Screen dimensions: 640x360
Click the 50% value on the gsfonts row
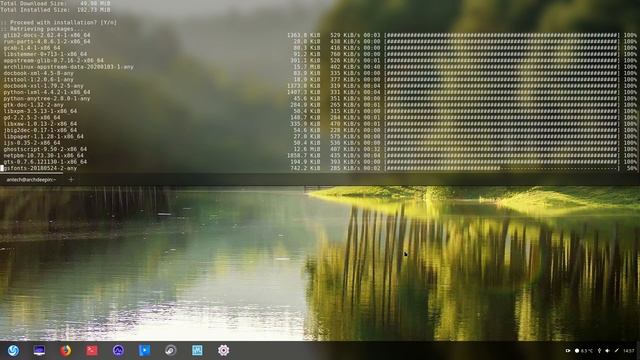pos(631,168)
